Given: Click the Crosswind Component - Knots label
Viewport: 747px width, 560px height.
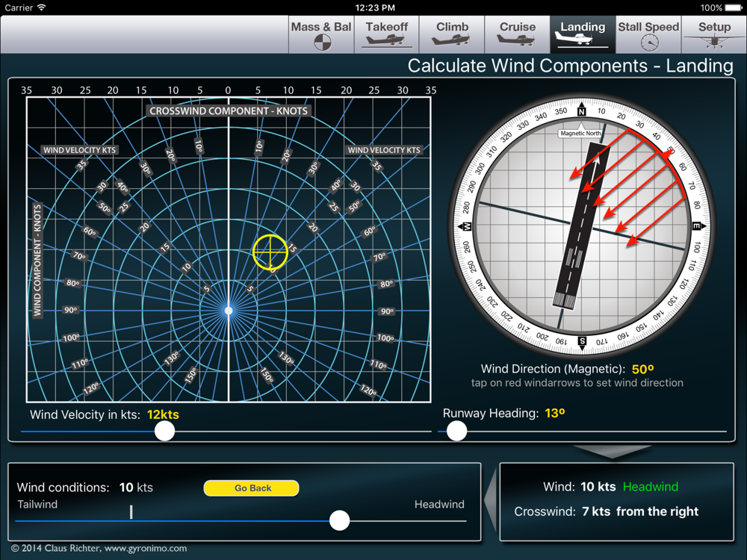Looking at the screenshot, I should (229, 111).
